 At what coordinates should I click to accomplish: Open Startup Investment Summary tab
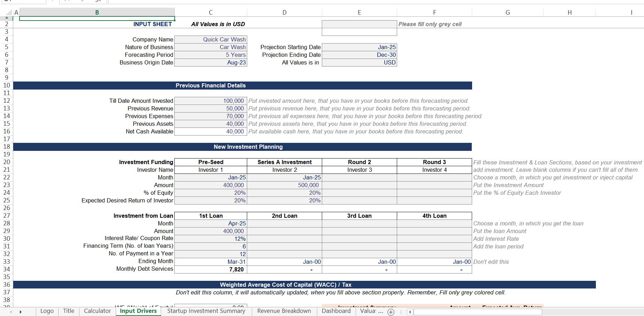pos(206,311)
